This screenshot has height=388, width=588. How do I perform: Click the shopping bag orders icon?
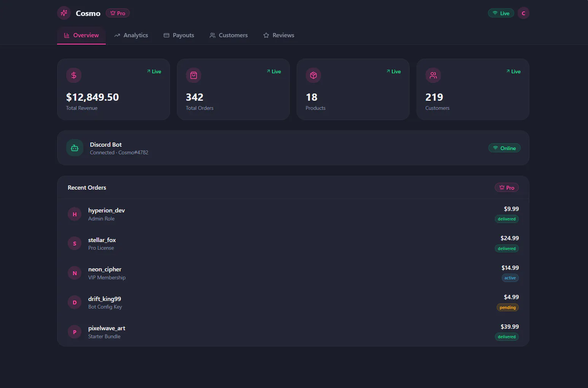194,75
